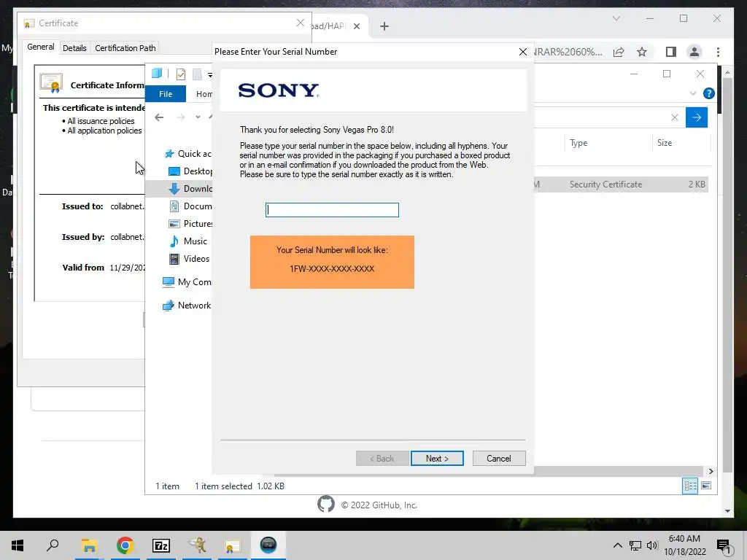Click the new folder quick-access toolbar icon
The image size is (747, 560).
pyautogui.click(x=197, y=74)
